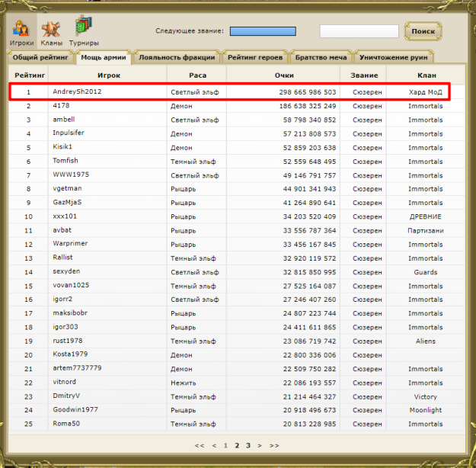Image resolution: width=476 pixels, height=468 pixels.
Task: Select player Warprimer
Action: (x=70, y=243)
